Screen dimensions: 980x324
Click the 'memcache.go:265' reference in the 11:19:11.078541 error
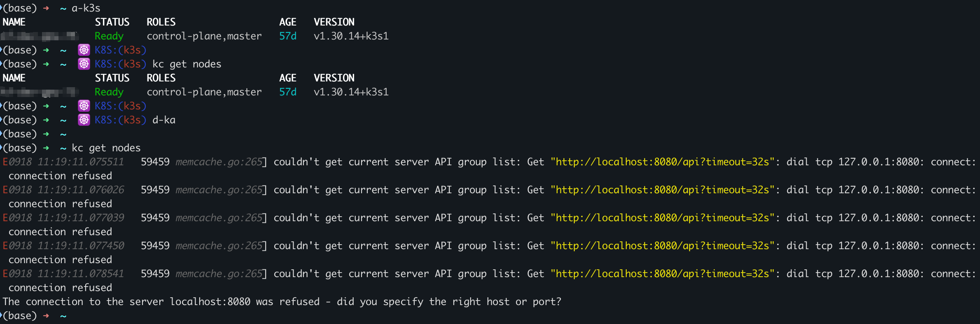tap(219, 273)
